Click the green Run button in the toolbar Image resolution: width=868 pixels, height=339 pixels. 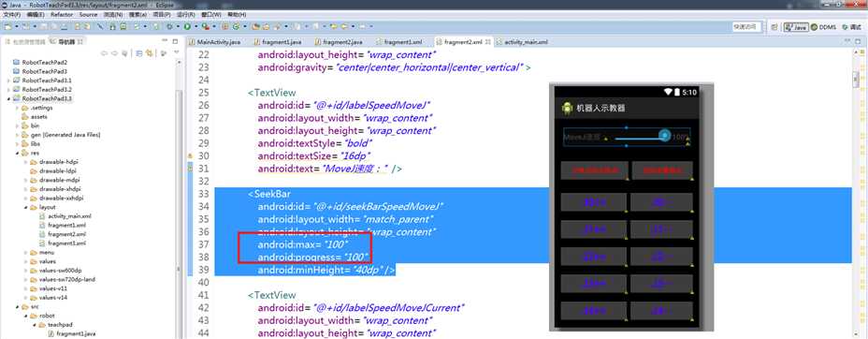188,26
